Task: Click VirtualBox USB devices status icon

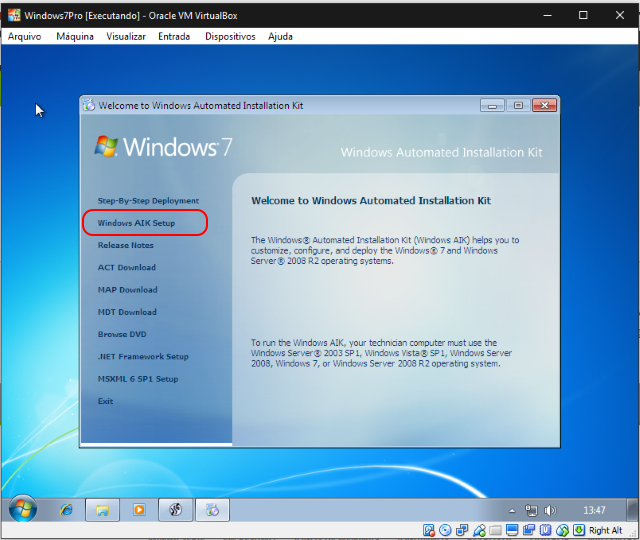Action: (479, 530)
